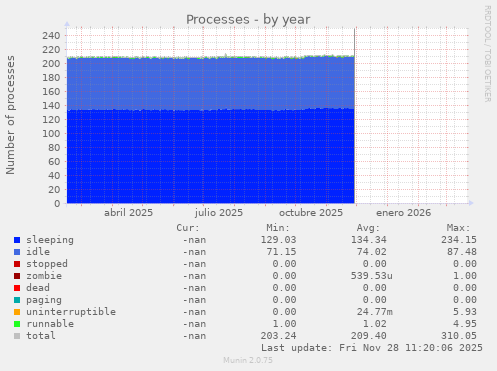Viewport: 497px width, 371px height.
Task: Click the total legend color swatch
Action: 17,336
